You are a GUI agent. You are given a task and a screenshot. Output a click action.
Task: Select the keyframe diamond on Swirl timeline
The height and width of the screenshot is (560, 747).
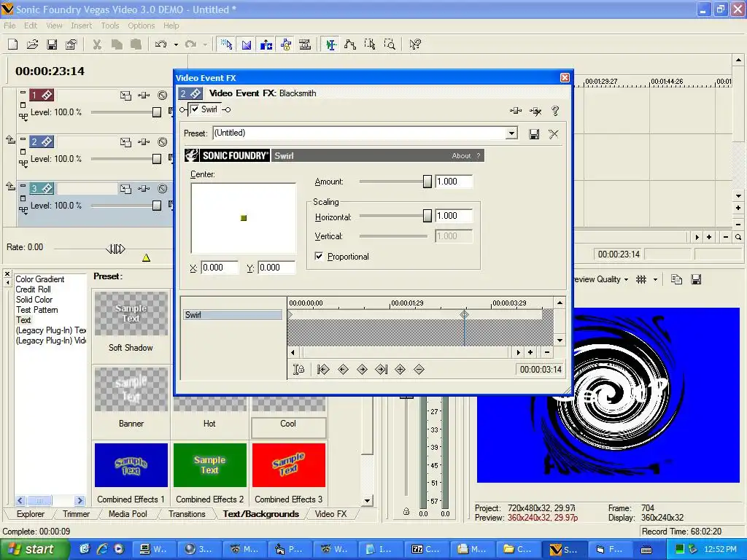(x=465, y=314)
